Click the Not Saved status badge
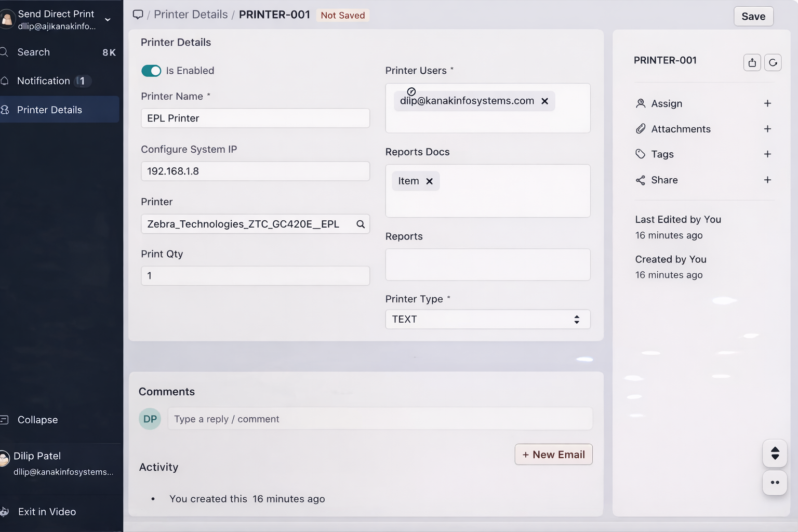 click(343, 15)
